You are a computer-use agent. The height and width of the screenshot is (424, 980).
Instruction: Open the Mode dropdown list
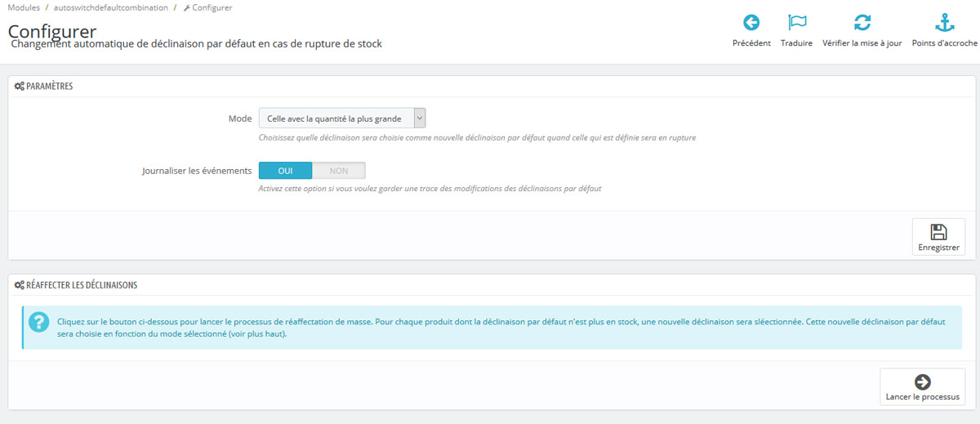[342, 118]
